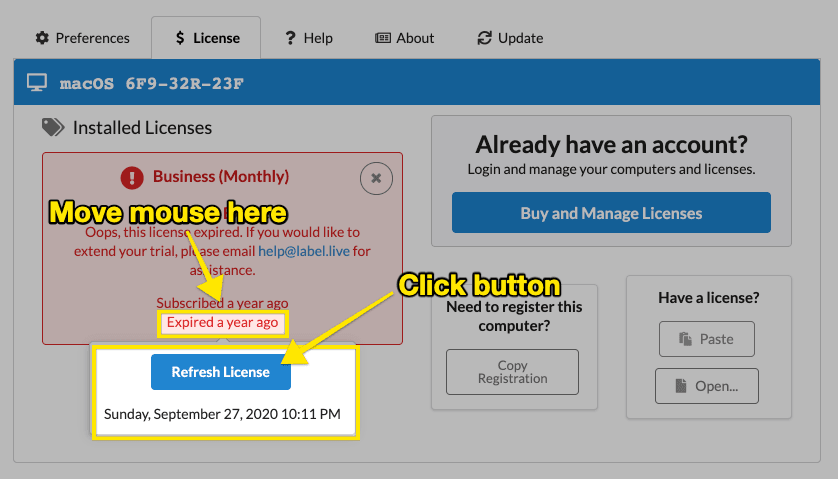This screenshot has height=479, width=838.
Task: Switch to the License tab
Action: tap(206, 38)
